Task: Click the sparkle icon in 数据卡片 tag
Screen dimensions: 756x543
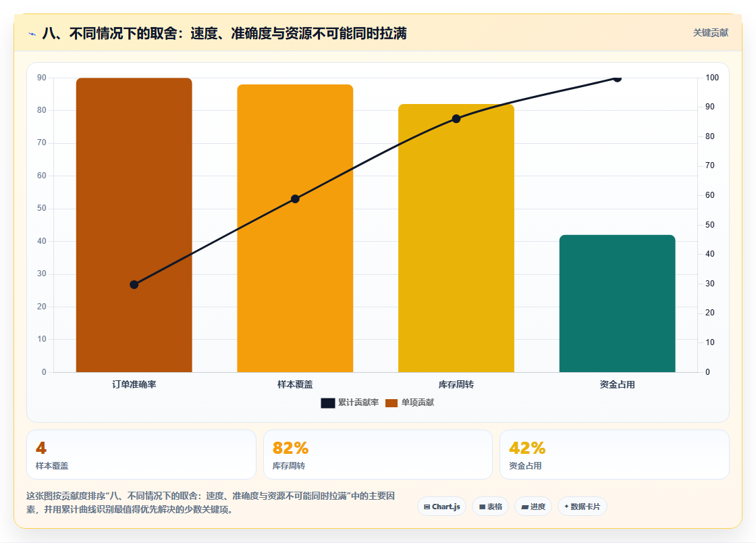Action: click(x=566, y=507)
